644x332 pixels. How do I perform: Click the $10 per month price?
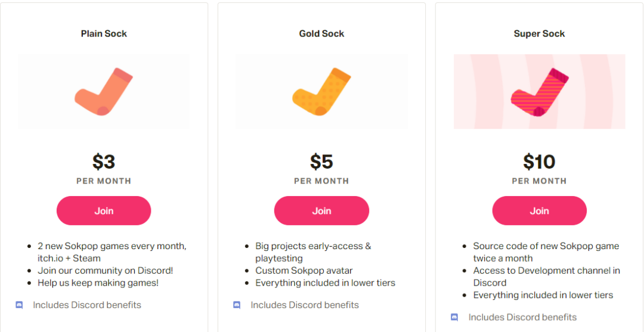[x=539, y=162]
